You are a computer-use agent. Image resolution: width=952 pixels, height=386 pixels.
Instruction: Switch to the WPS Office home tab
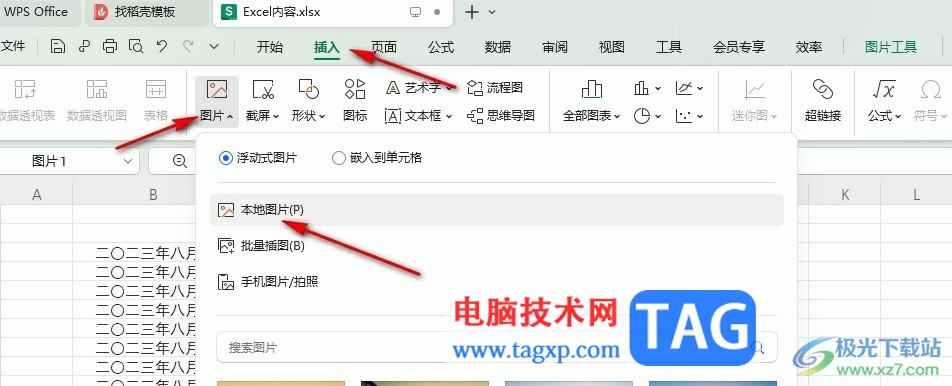36,12
